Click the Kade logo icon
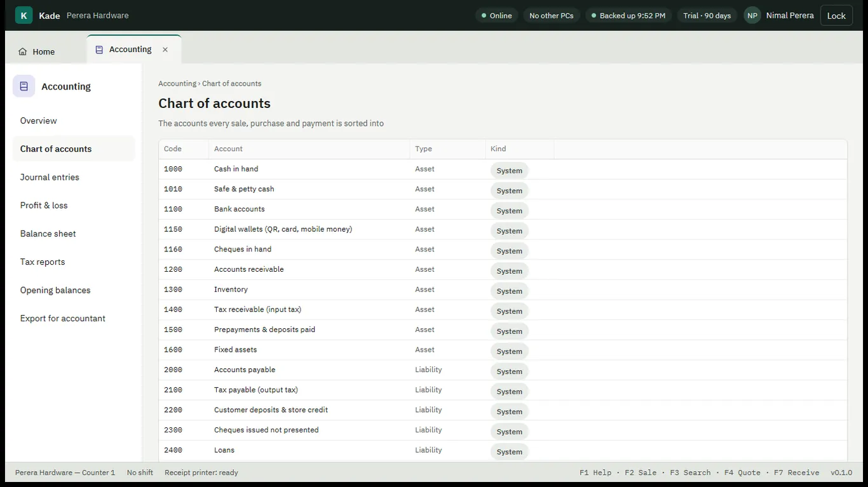The image size is (868, 487). tap(24, 15)
